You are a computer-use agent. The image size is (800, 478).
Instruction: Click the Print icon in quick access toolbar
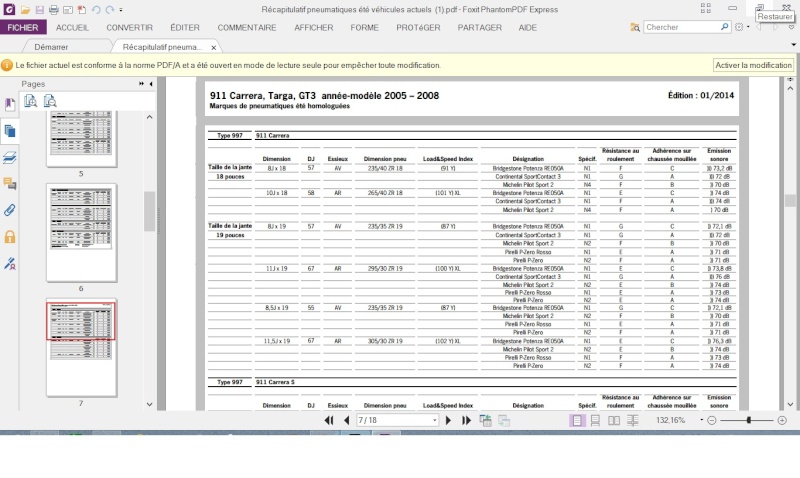click(54, 9)
